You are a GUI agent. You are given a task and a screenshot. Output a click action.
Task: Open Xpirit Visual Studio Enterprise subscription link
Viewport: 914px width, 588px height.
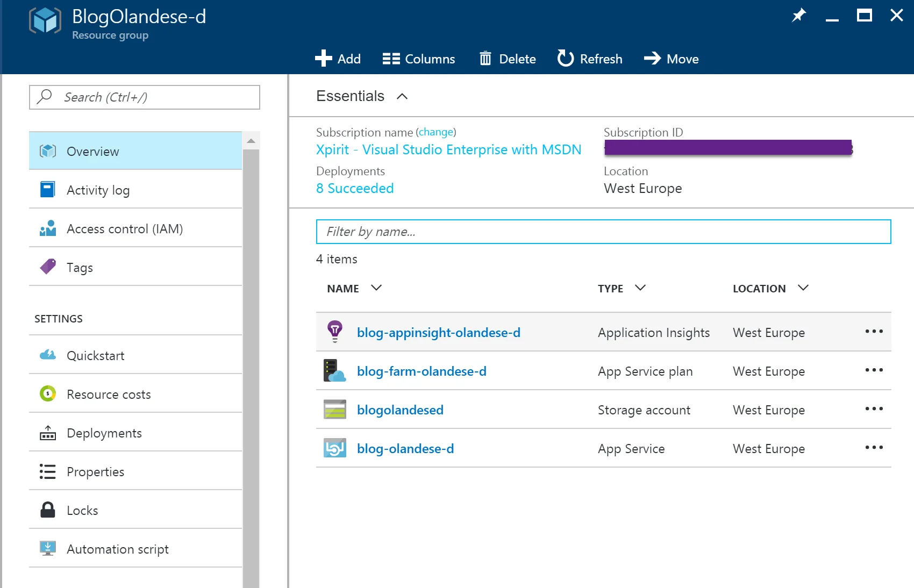448,149
